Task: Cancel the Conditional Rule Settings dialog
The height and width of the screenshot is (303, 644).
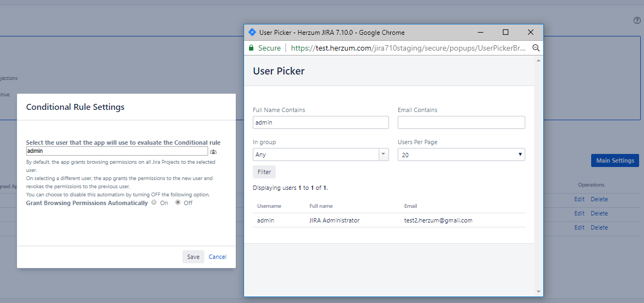Action: coord(217,257)
